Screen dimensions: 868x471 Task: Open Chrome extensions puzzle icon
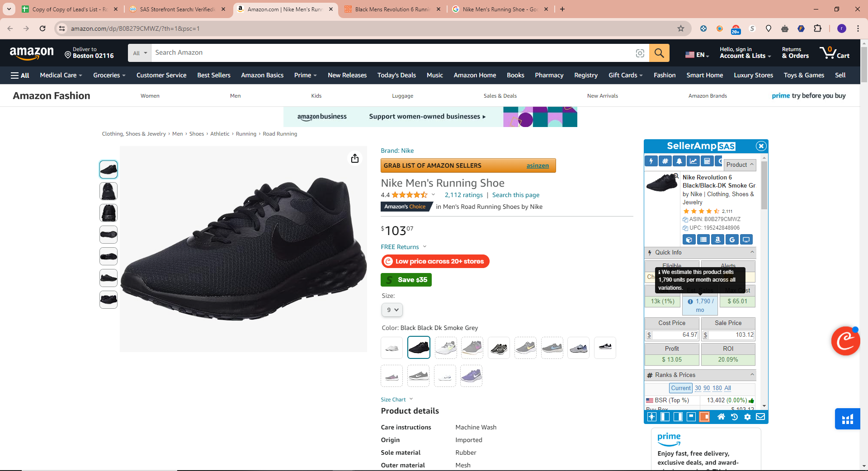click(817, 28)
